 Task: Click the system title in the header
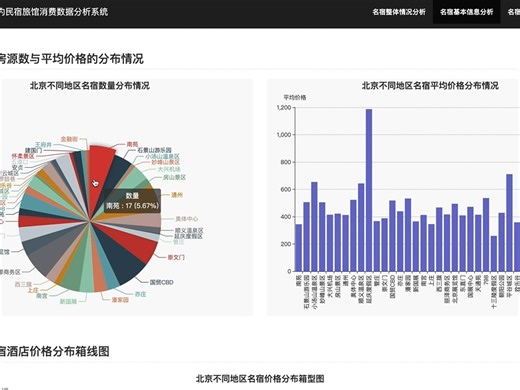click(53, 12)
